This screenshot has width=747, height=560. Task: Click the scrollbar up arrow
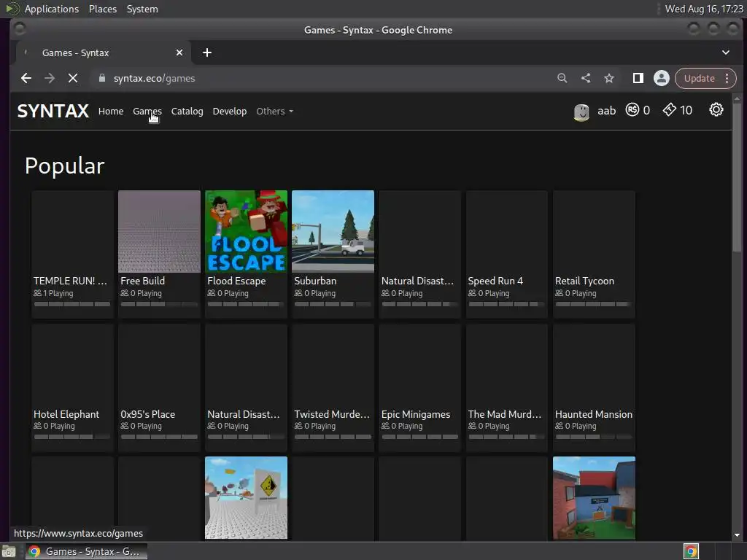coord(737,98)
